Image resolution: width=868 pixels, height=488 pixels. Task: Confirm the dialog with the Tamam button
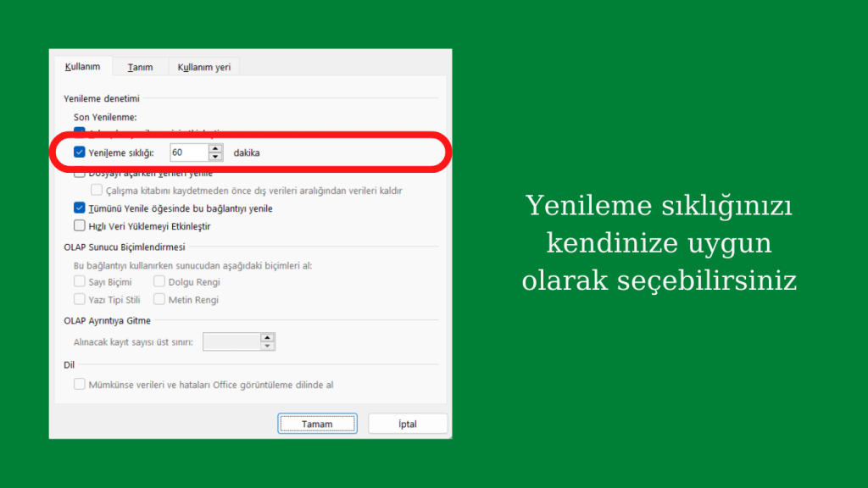(317, 424)
